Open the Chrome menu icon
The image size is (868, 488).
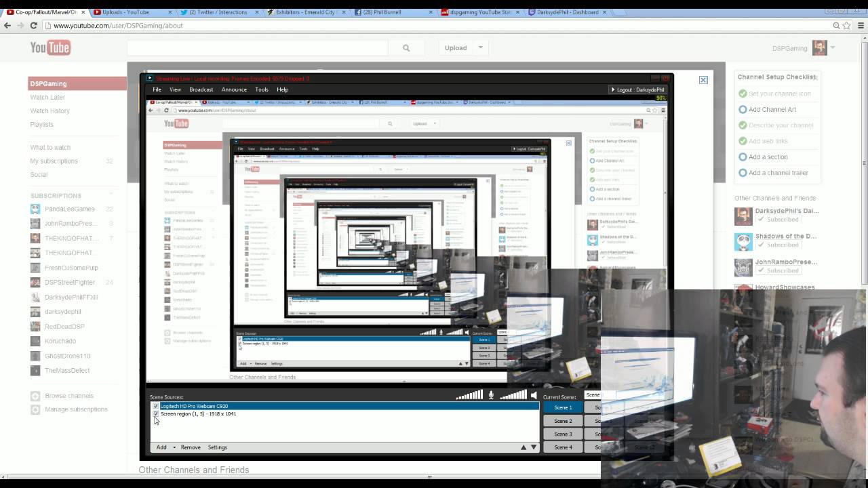[860, 26]
